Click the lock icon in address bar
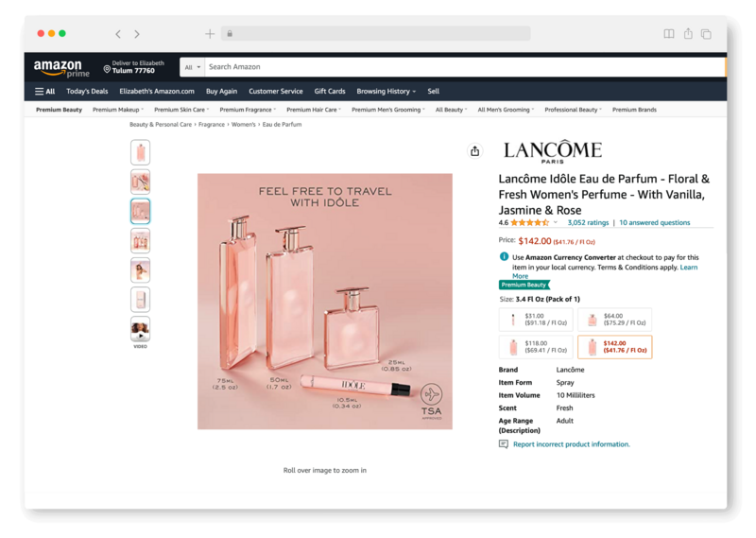 (x=230, y=34)
